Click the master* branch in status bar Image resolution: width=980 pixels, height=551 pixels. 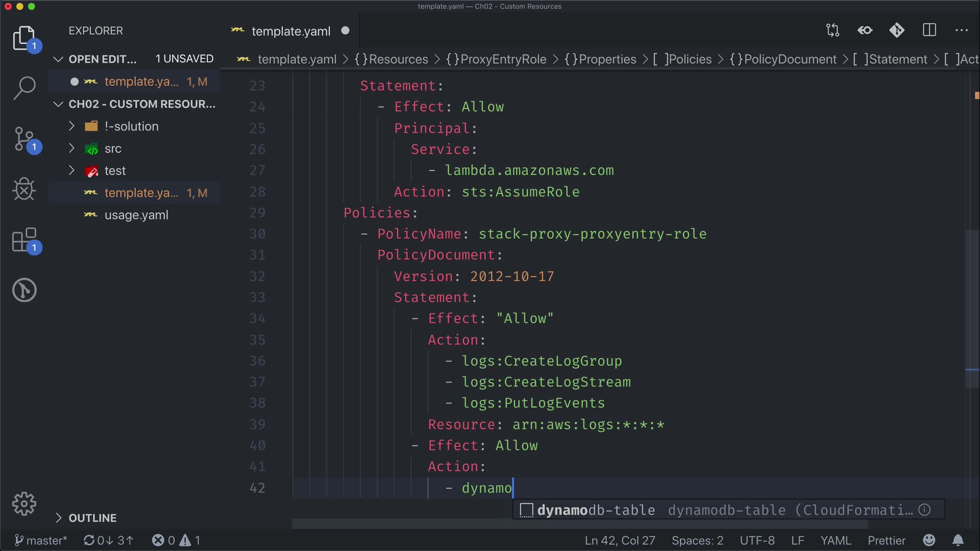[41, 540]
